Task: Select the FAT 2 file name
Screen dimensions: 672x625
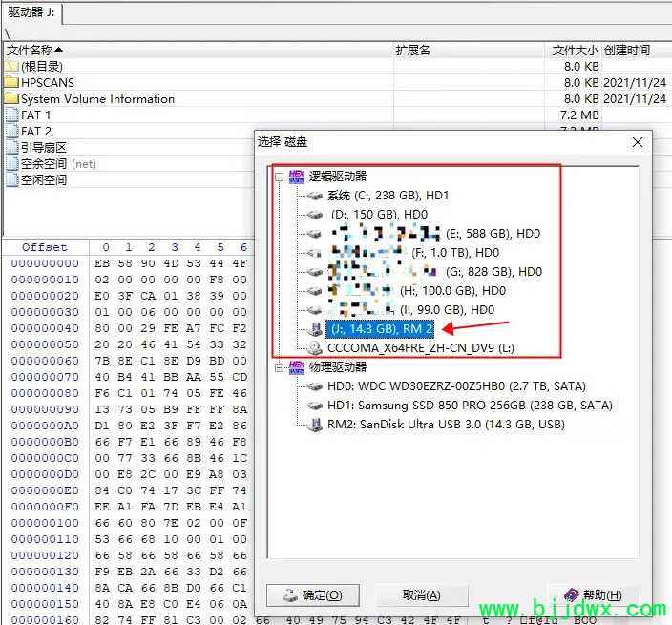Action: 36,131
